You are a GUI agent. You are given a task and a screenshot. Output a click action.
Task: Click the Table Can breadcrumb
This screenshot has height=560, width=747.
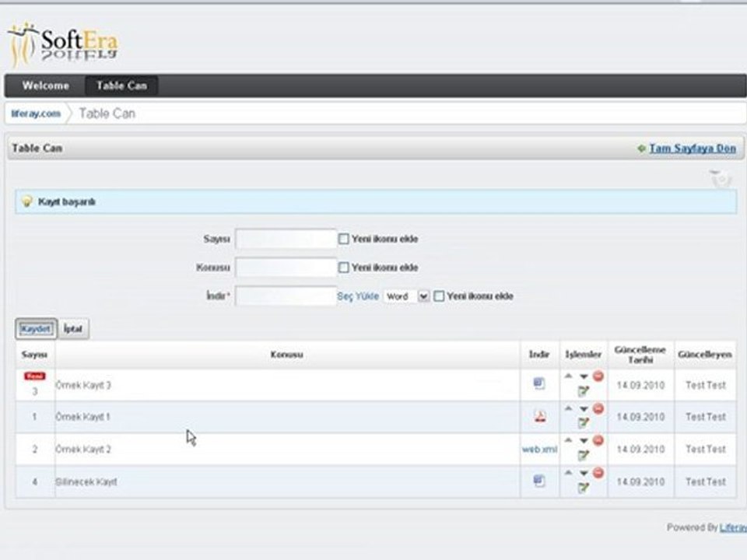click(x=107, y=114)
